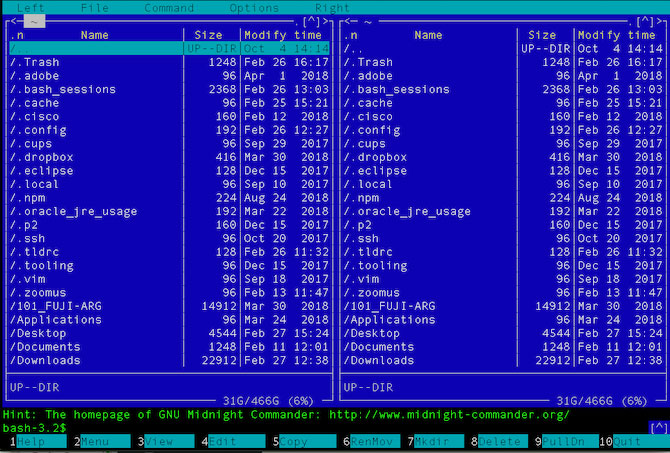Open the Command menu
This screenshot has height=453, width=670.
169,8
